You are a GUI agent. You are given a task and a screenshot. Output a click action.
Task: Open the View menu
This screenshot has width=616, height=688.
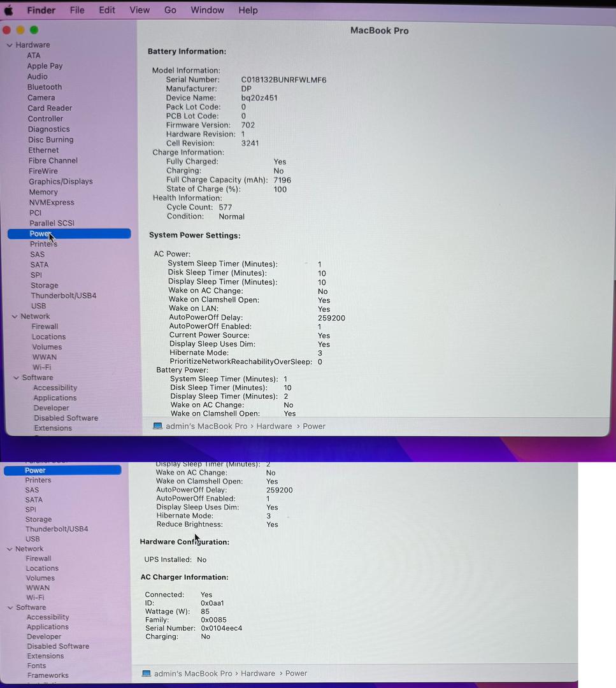click(140, 10)
